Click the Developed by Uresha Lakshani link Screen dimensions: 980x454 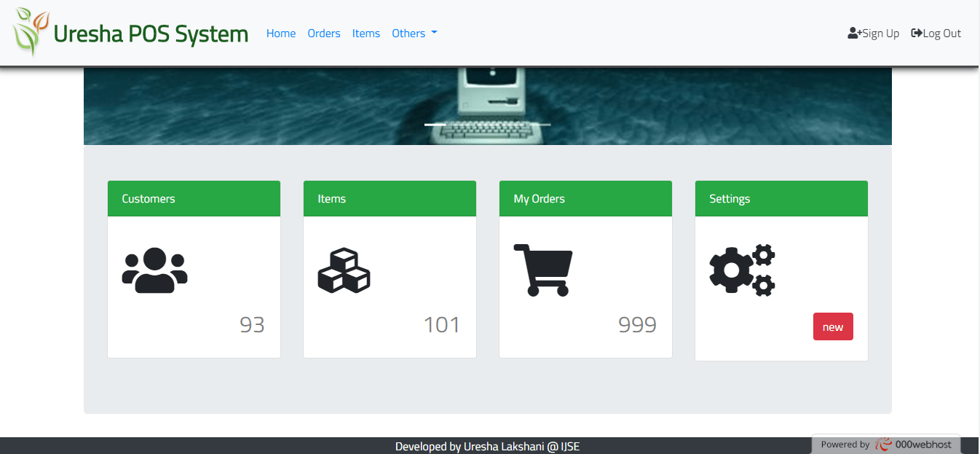[x=488, y=446]
